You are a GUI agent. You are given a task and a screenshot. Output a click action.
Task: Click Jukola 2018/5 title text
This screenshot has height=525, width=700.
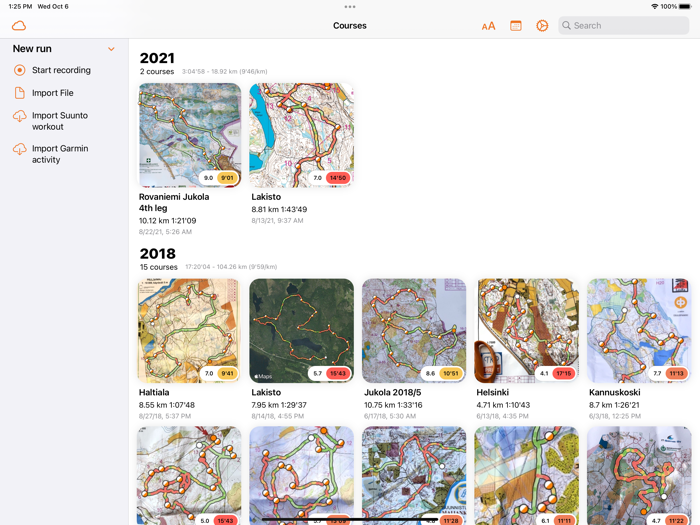[x=393, y=392]
